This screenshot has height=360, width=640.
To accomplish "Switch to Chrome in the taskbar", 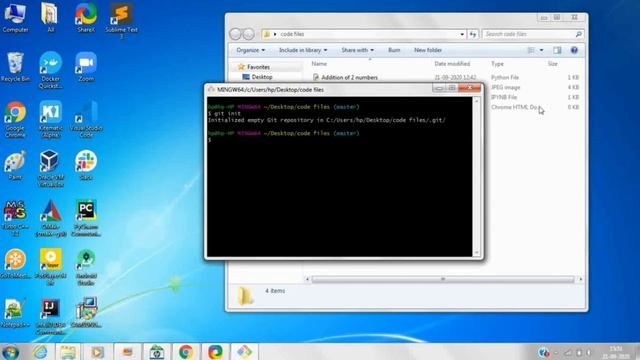I will coord(186,352).
